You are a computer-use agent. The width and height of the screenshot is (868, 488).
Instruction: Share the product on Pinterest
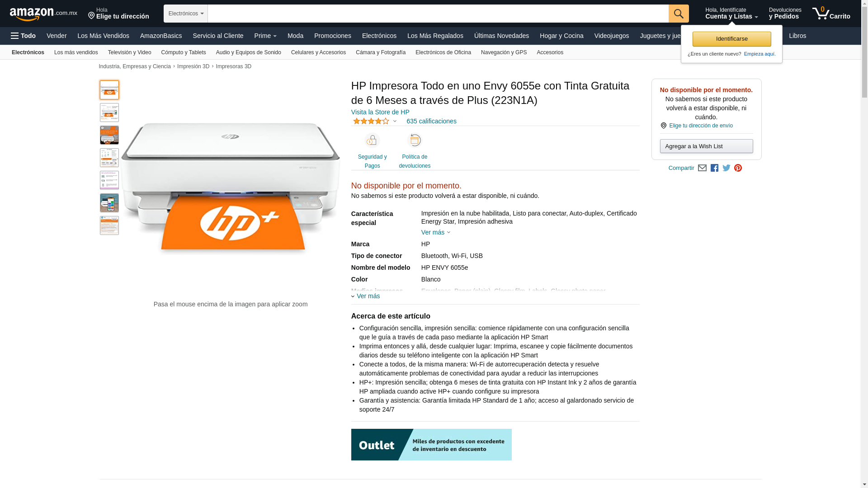pyautogui.click(x=738, y=168)
